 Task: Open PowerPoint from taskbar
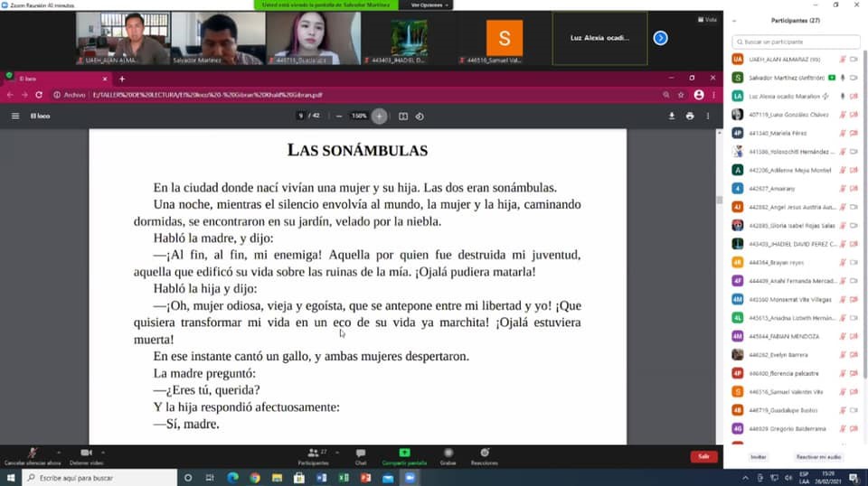click(x=366, y=478)
